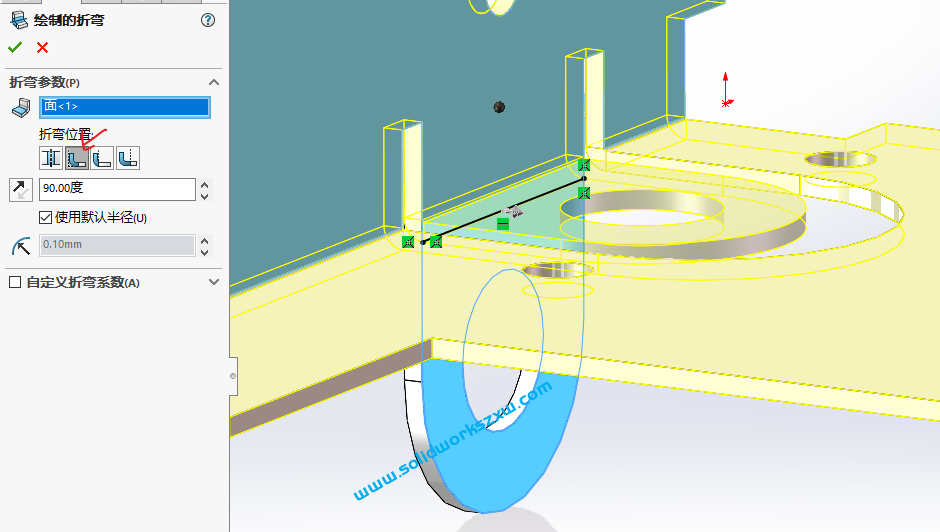
Task: Reverse the bend direction button
Action: 21,190
